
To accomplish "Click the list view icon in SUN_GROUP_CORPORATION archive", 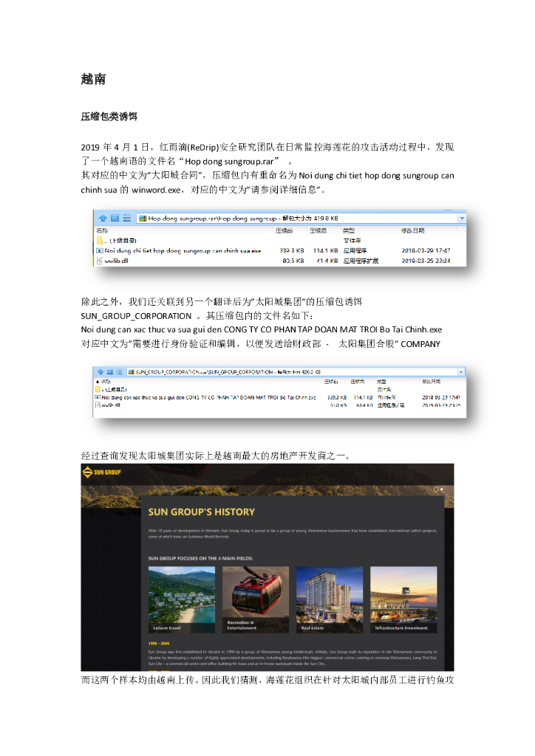I will click(119, 372).
